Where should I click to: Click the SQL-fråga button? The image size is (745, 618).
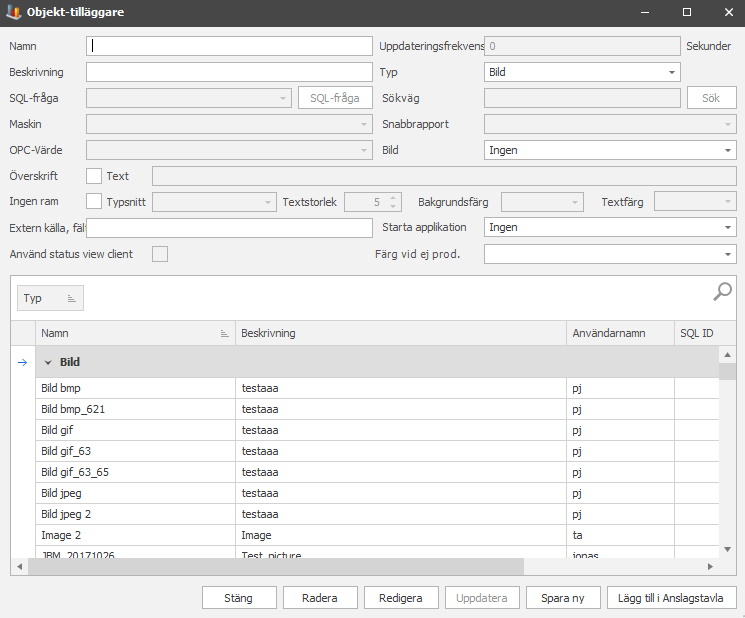pos(335,98)
